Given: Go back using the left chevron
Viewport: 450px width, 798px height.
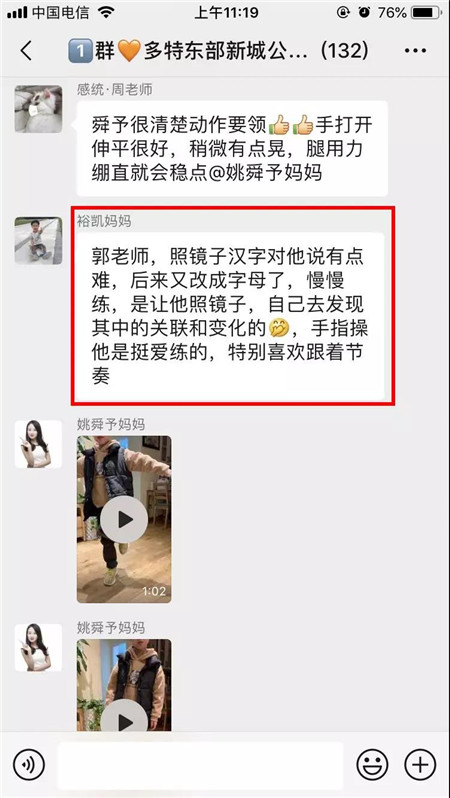Looking at the screenshot, I should pos(25,50).
